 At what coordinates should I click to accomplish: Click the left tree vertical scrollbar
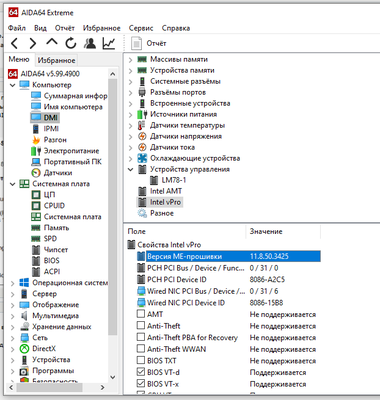tap(113, 207)
